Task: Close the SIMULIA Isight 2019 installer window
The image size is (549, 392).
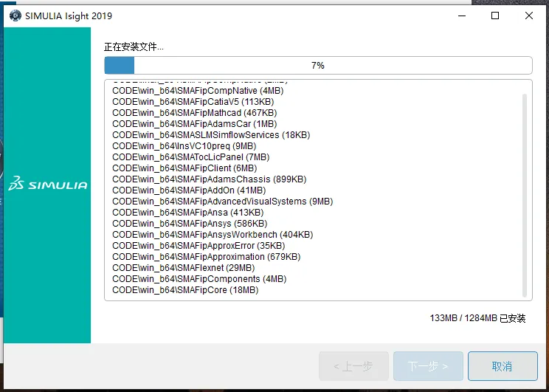Action: (529, 16)
